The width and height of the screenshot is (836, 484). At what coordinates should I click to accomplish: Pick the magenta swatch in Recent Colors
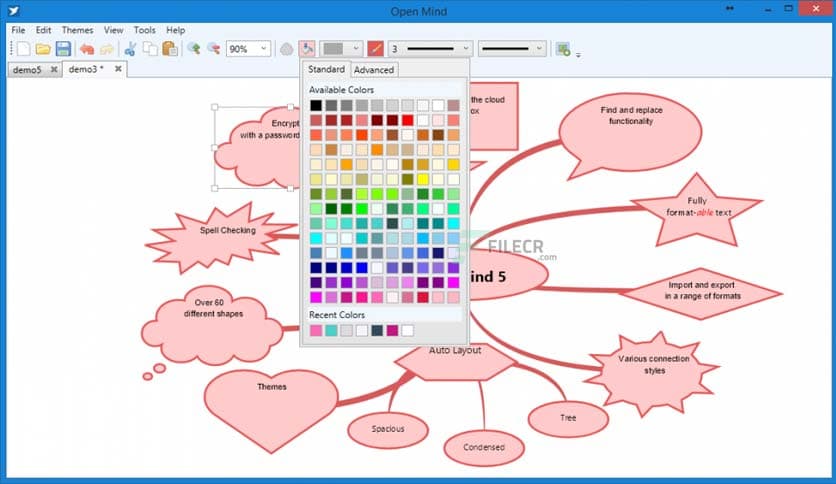tap(392, 330)
